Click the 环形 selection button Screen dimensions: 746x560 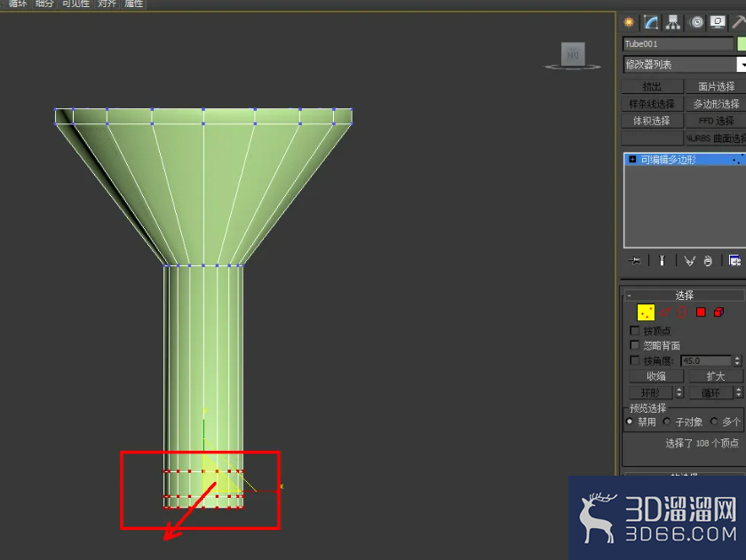(650, 392)
